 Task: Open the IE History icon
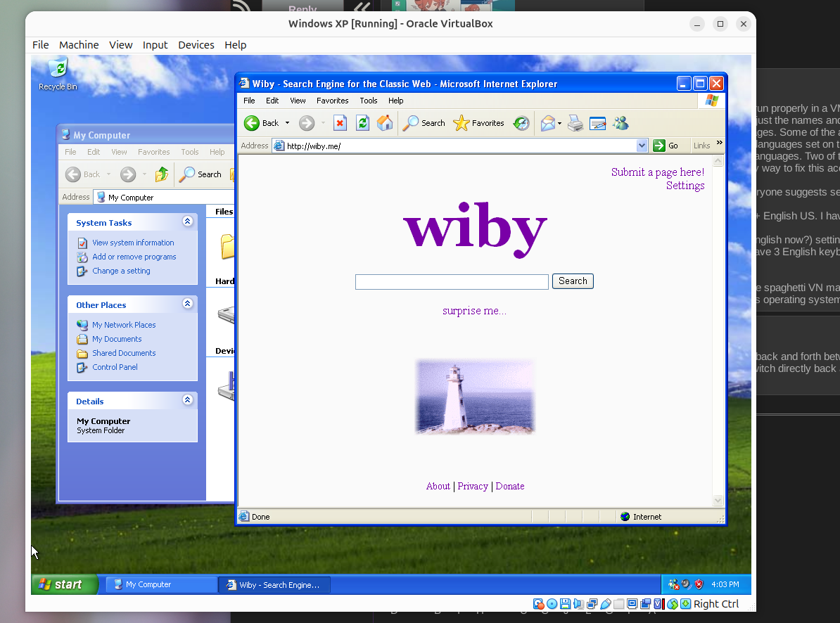[x=521, y=123]
